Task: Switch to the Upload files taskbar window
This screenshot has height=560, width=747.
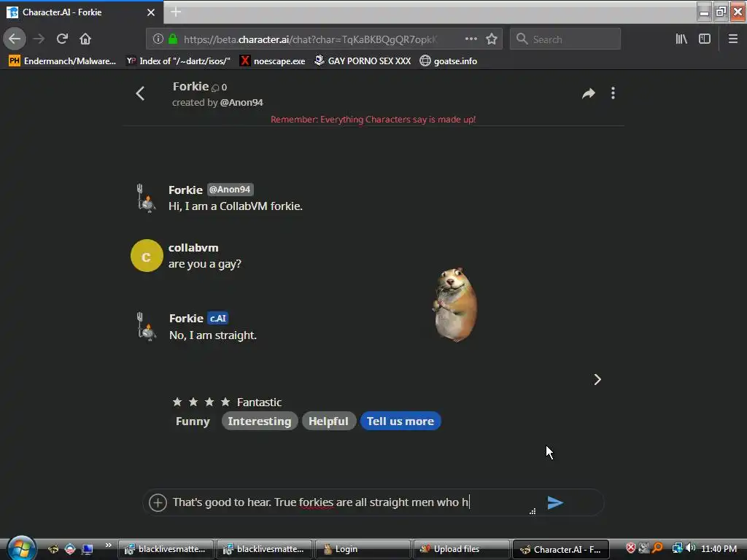Action: (461, 549)
